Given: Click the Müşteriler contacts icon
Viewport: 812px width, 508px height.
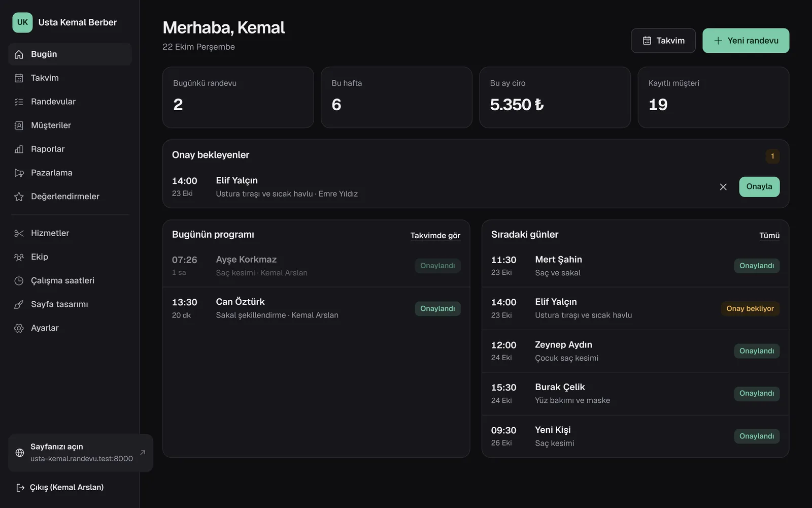Looking at the screenshot, I should 19,125.
